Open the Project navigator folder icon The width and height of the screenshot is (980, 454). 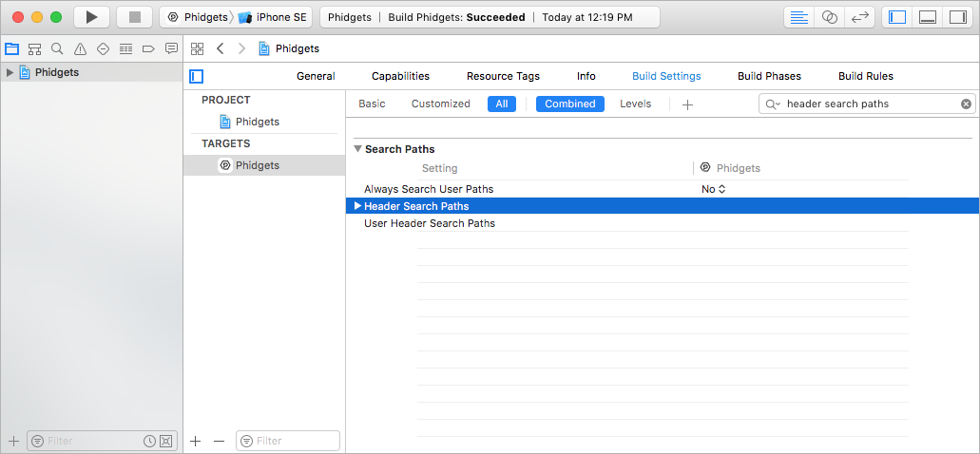point(11,48)
